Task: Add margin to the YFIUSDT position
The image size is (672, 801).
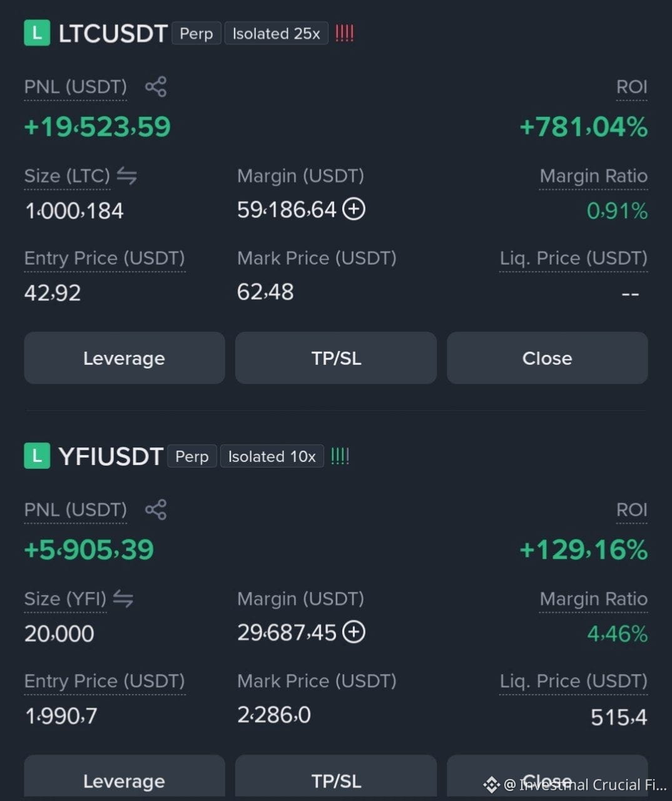Action: click(354, 632)
